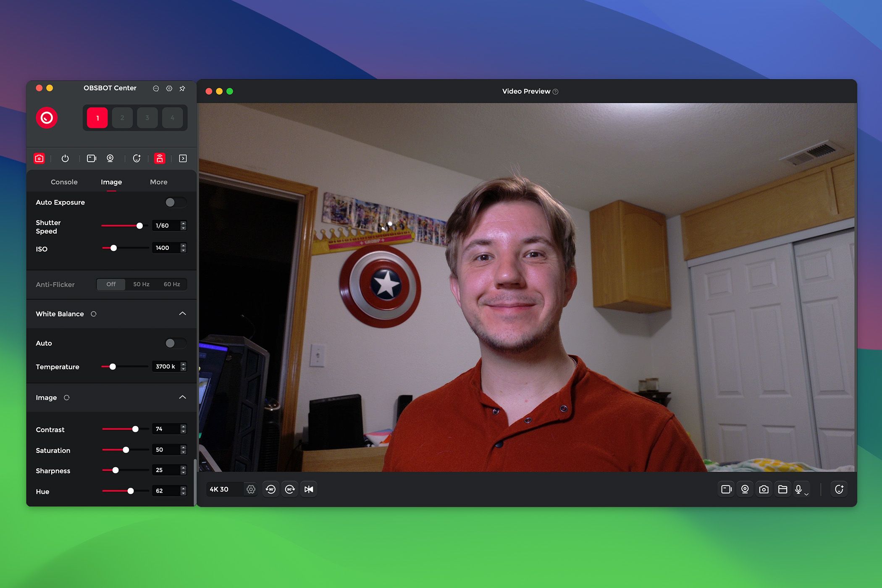Select 60 Hz anti-flicker mode
This screenshot has height=588, width=882.
coord(172,284)
